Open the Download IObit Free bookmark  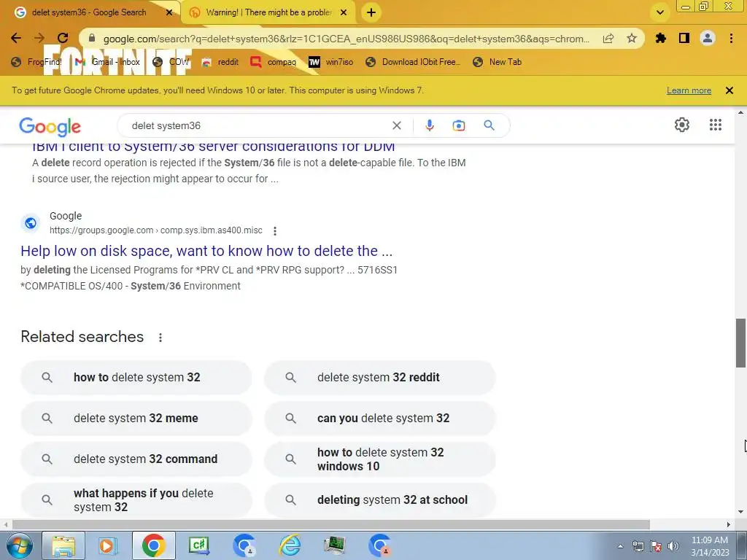tap(413, 62)
